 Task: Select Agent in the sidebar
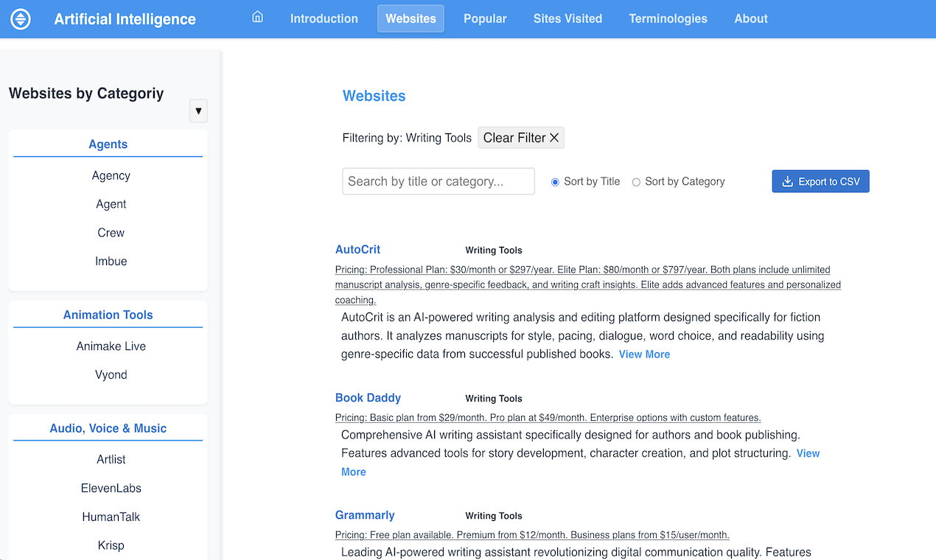[x=111, y=204]
